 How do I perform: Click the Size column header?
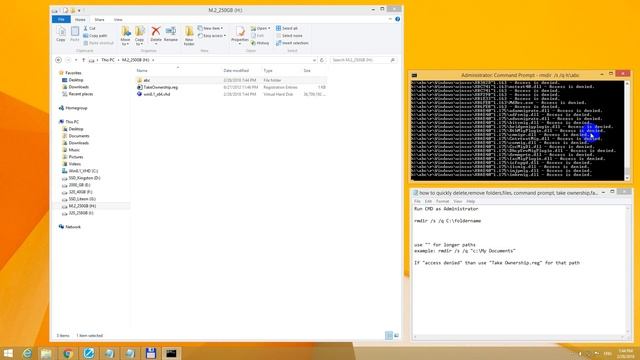[x=307, y=71]
